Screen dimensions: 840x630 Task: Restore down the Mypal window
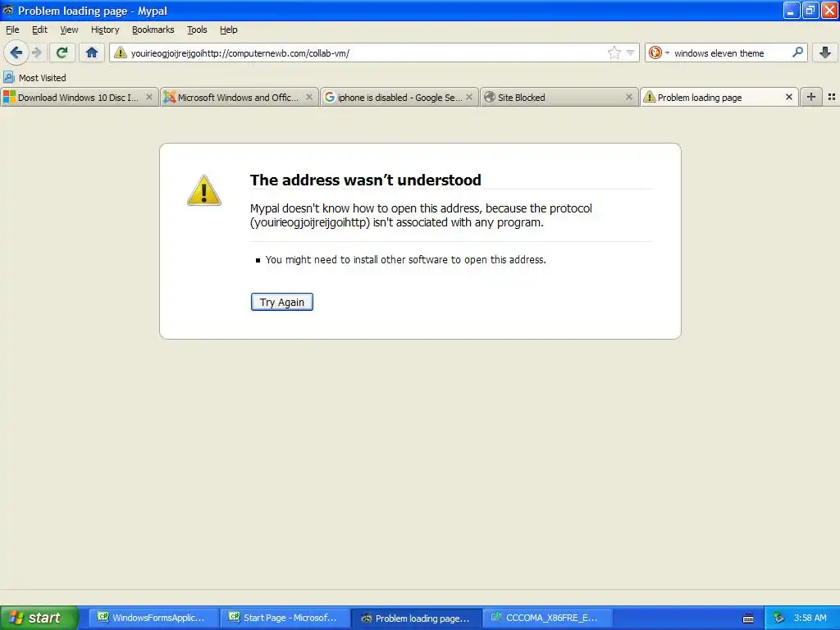pyautogui.click(x=810, y=10)
